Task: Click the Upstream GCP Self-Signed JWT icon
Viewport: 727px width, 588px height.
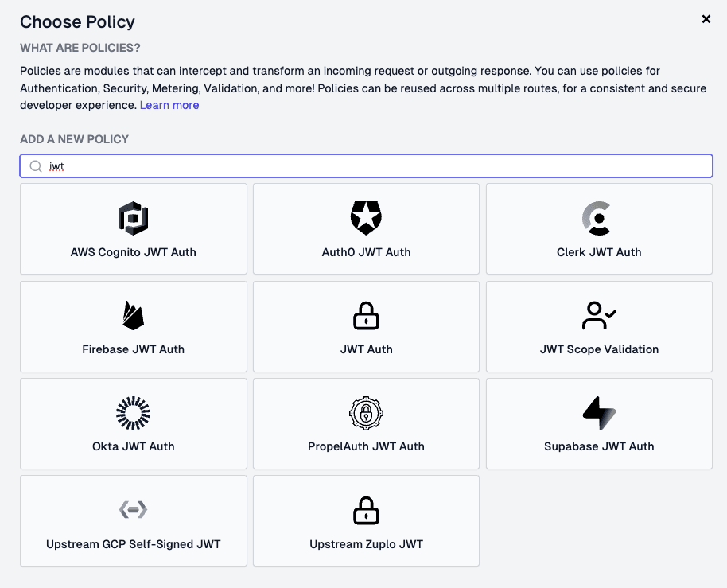Action: [133, 510]
